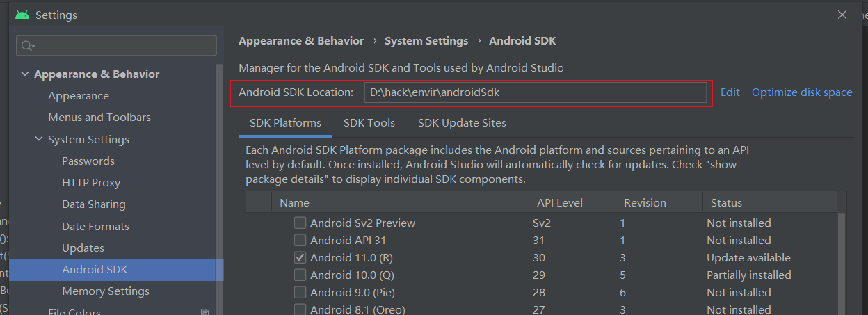The image size is (868, 315).
Task: Close the Settings dialog
Action: click(x=842, y=15)
